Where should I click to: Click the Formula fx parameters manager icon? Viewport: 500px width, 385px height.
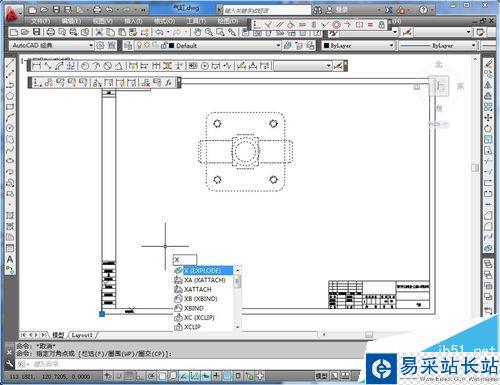(169, 82)
